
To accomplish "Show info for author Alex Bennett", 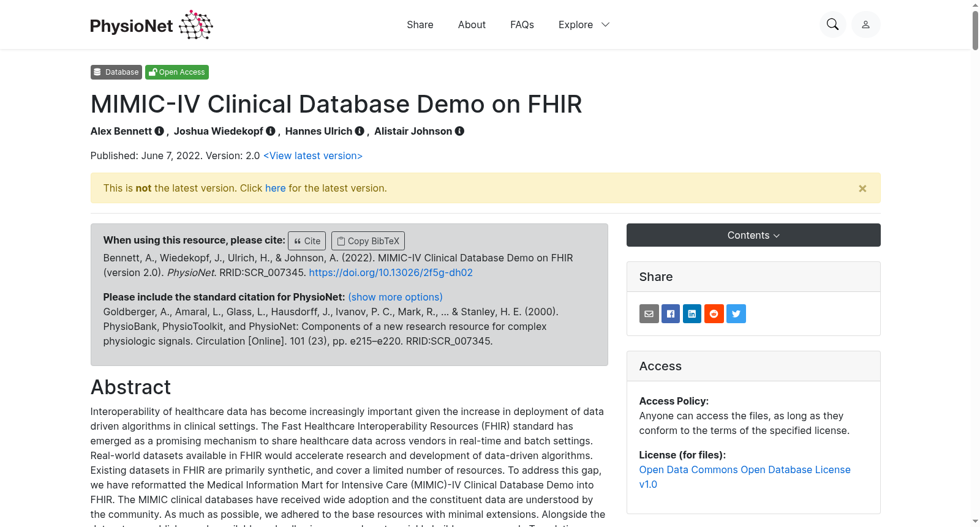I will pos(159,131).
